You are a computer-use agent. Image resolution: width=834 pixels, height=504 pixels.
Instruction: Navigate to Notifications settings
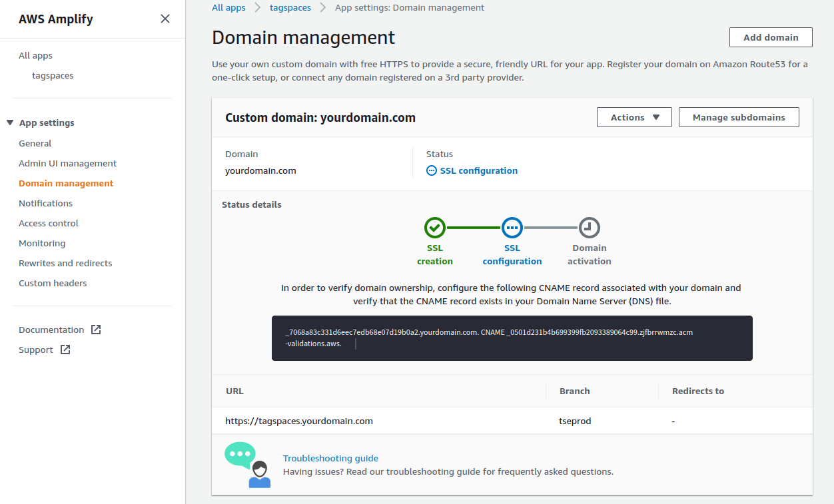[x=45, y=203]
